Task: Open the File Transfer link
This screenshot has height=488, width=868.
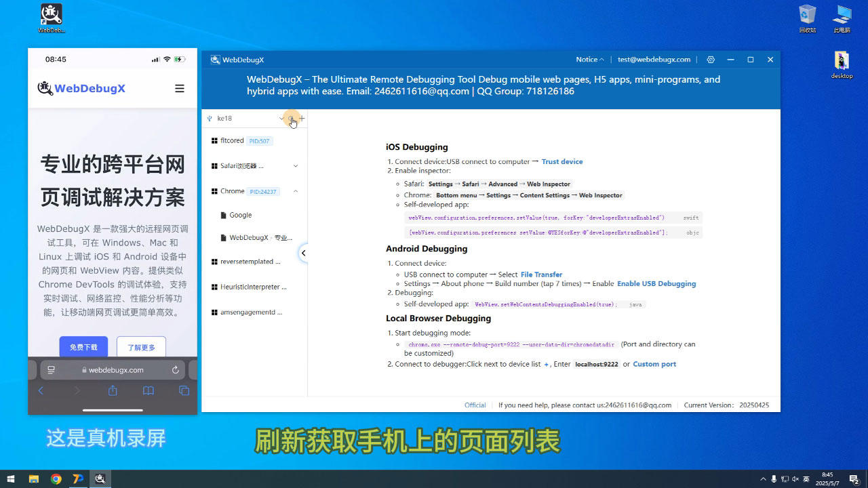Action: click(541, 274)
